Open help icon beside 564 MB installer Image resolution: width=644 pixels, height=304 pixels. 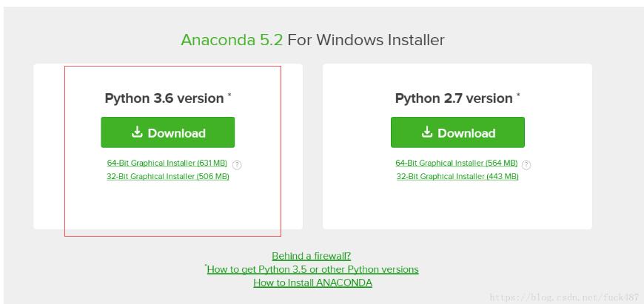(526, 163)
